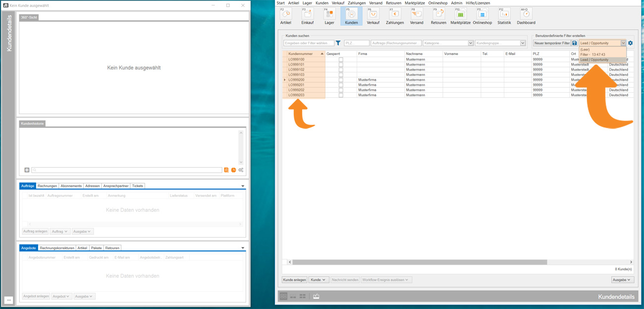Open the Marktplätze menu in menu bar
This screenshot has height=309, width=644.
(415, 3)
